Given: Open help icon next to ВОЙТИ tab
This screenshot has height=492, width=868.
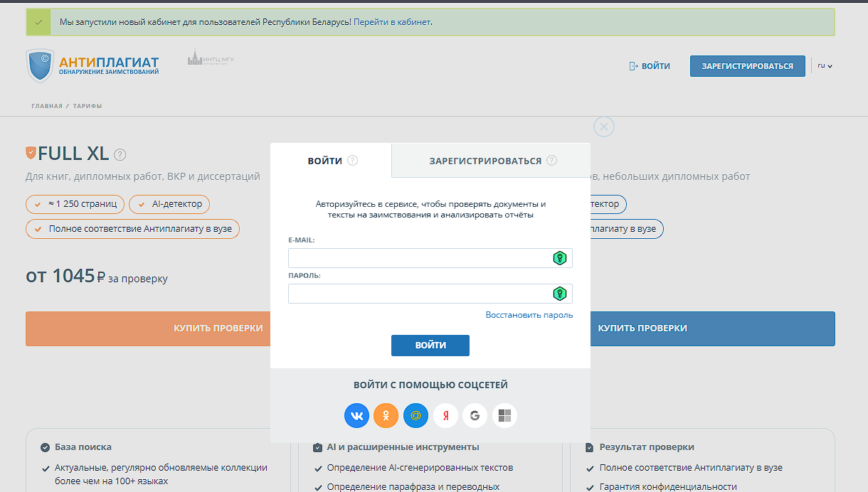Looking at the screenshot, I should [352, 161].
